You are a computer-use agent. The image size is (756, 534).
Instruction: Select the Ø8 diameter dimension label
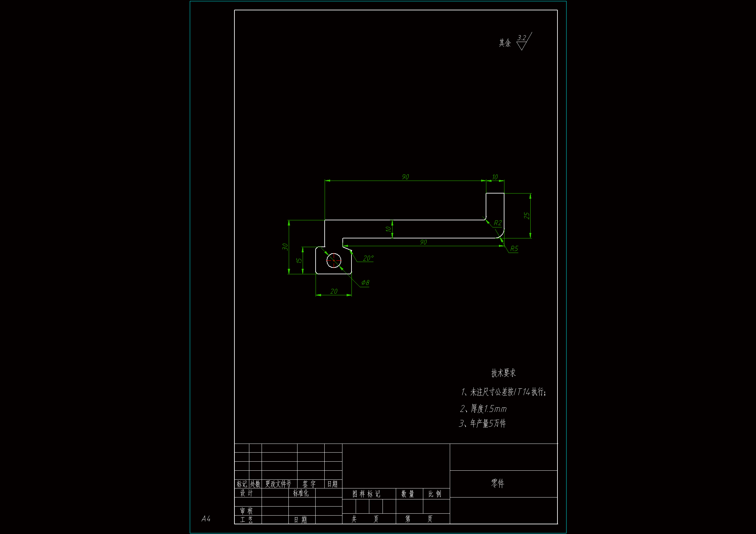click(x=365, y=283)
